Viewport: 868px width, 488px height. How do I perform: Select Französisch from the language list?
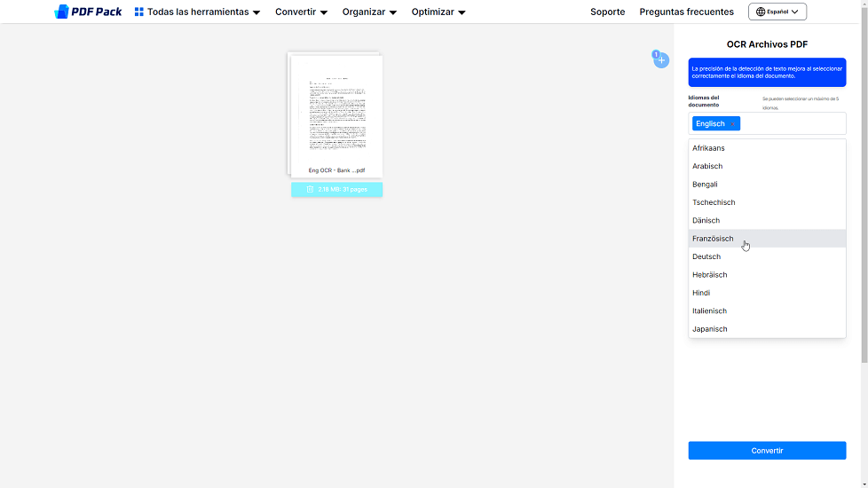tap(713, 239)
